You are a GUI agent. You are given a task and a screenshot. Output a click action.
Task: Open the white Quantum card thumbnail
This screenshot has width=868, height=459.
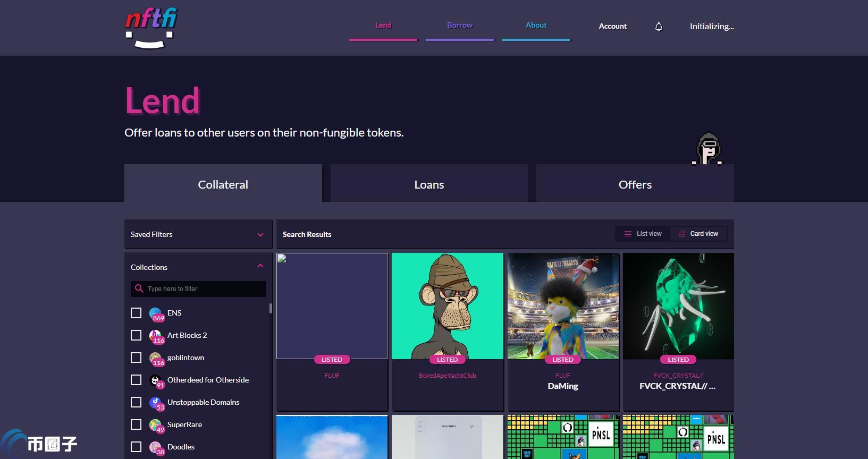[x=448, y=437]
